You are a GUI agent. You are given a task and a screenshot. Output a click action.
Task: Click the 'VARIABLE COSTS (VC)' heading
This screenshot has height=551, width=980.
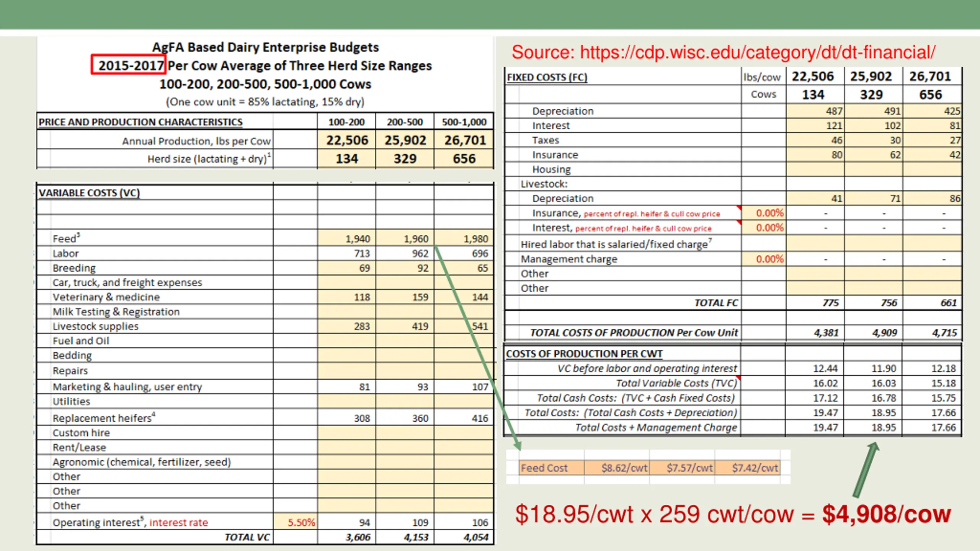[89, 193]
